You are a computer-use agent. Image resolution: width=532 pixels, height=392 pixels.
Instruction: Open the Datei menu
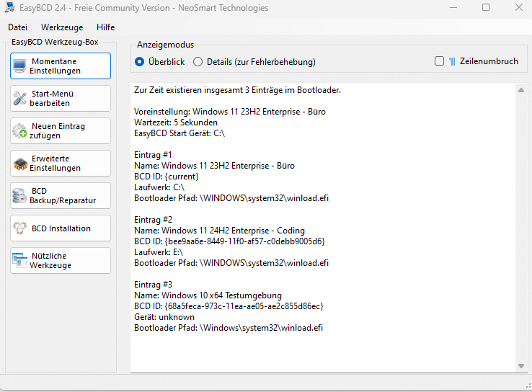(17, 27)
